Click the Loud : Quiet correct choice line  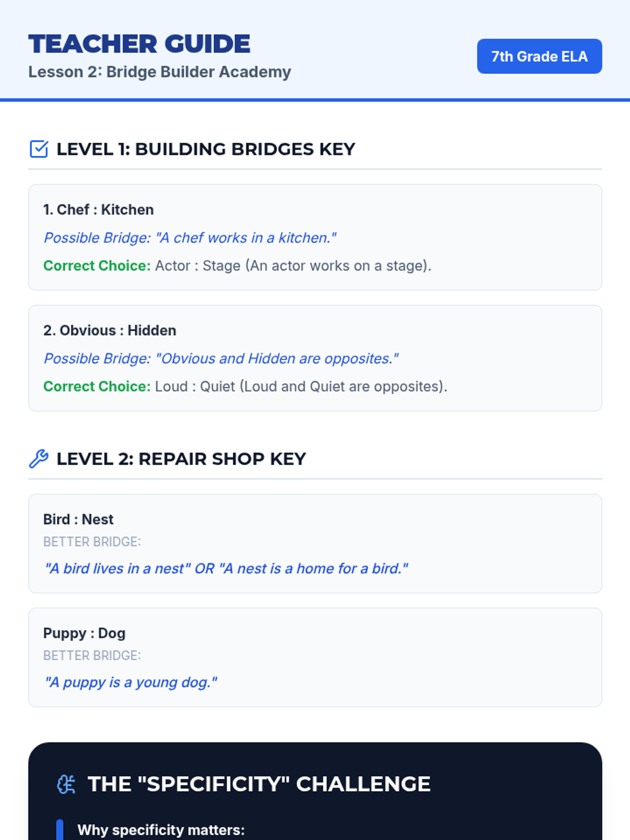pyautogui.click(x=245, y=386)
